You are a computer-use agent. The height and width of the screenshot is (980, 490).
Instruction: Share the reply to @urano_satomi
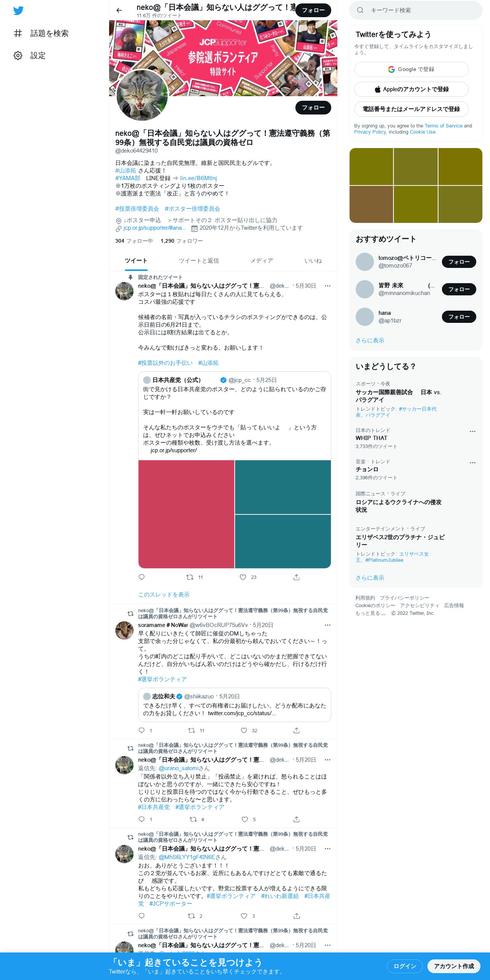coord(297,819)
